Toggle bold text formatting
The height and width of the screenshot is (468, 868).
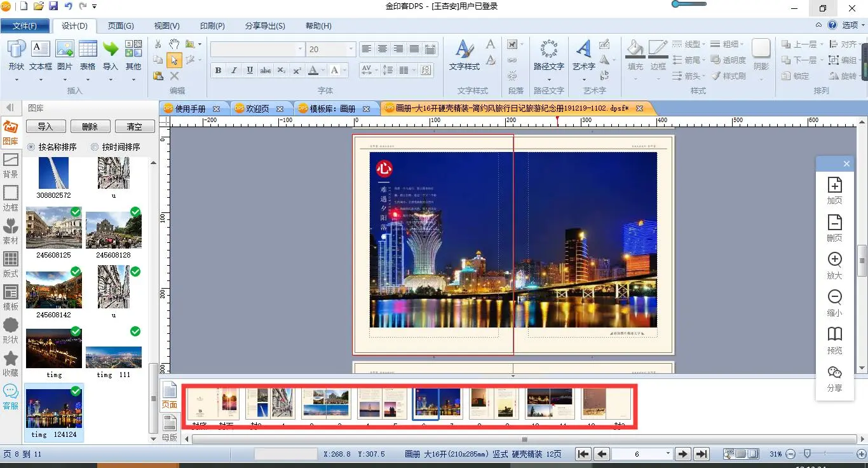218,71
